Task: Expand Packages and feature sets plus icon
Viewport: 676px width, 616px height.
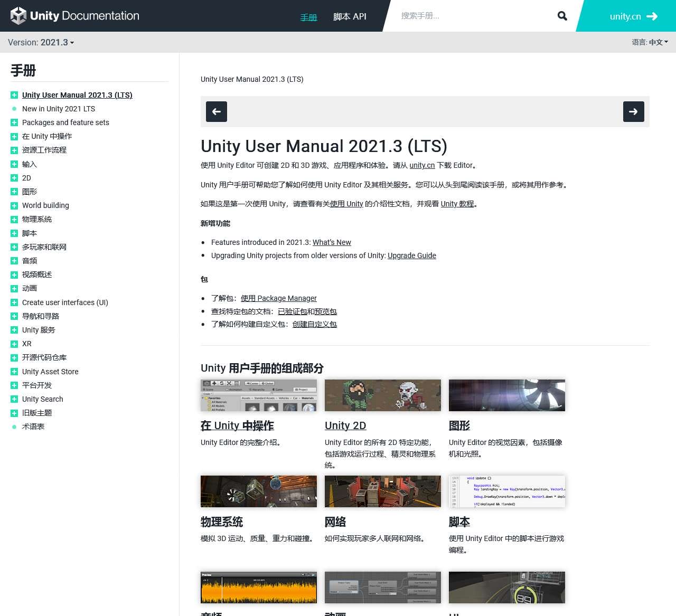Action: point(14,122)
